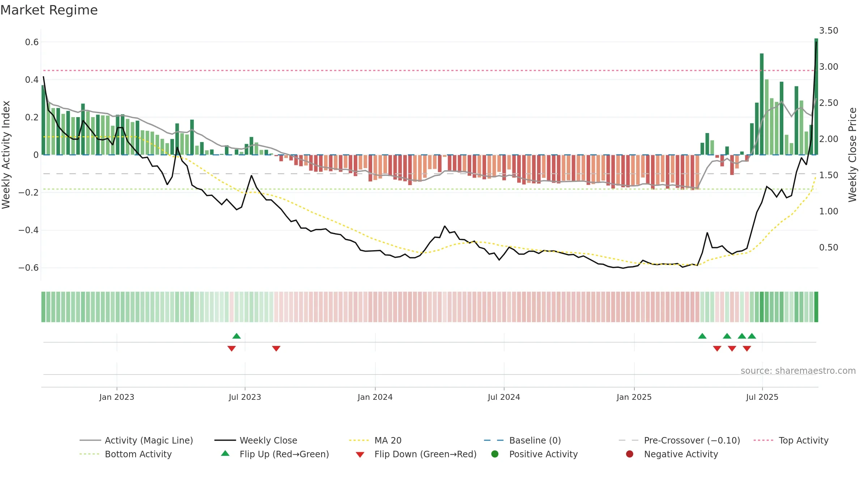Viewport: 868px width, 488px height.
Task: Toggle the Bottom Activity legend entry
Action: point(125,454)
